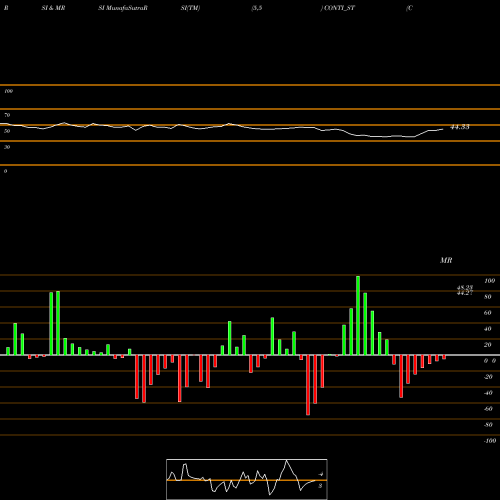The image size is (500, 500).
Task: Click the MR axis label 40
Action: click(488, 329)
